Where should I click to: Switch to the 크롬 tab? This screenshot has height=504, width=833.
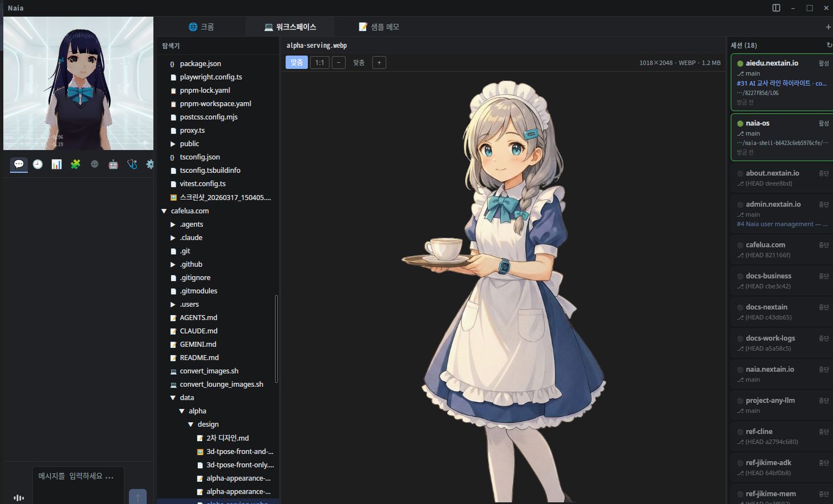coord(201,27)
